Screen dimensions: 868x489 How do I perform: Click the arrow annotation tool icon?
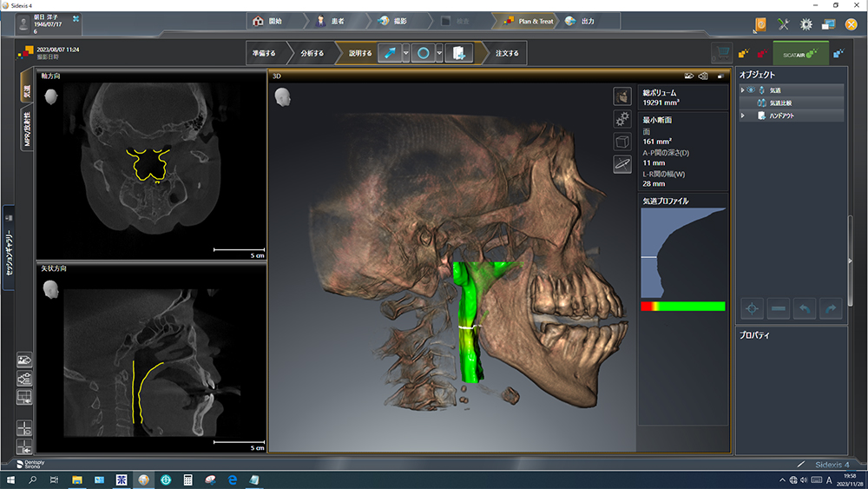tap(389, 53)
